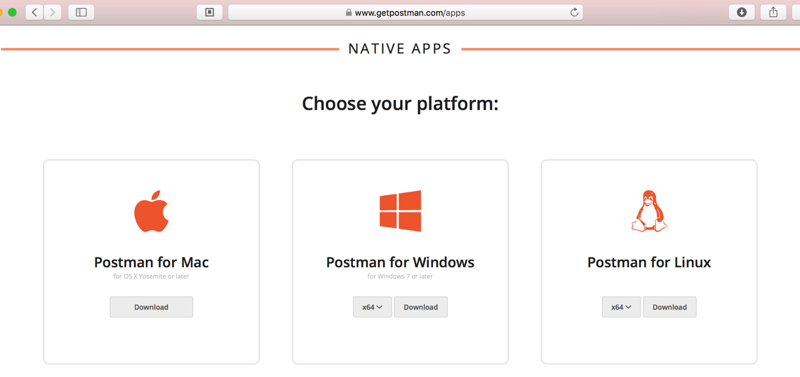
Task: Click the Safari forward arrow button
Action: (53, 12)
